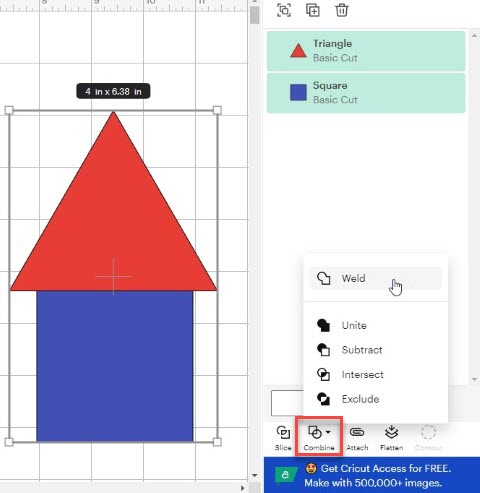480x493 pixels.
Task: Click the Cricut Access green logo
Action: pyautogui.click(x=286, y=475)
